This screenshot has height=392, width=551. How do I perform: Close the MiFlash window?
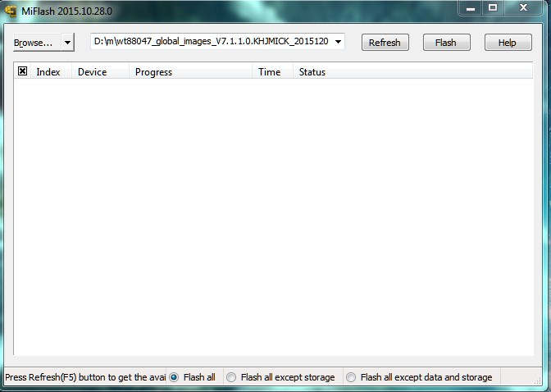click(x=525, y=7)
